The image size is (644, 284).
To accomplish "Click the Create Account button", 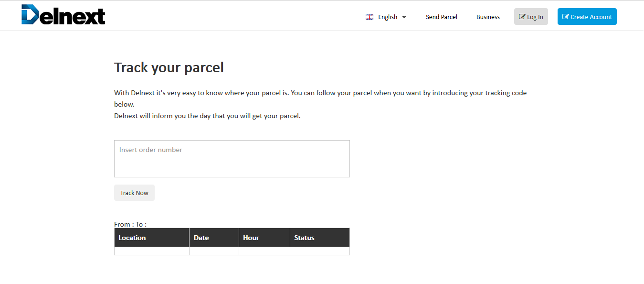I will pos(587,17).
